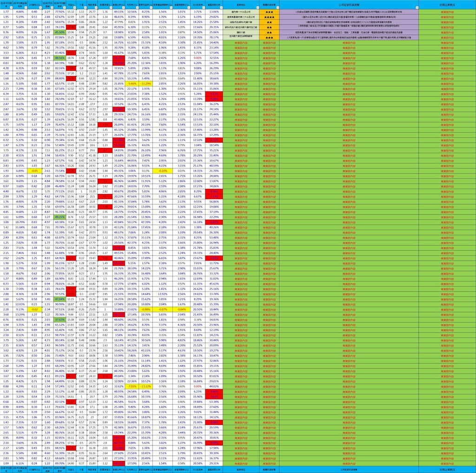Select the green cell showing 47.04%
Screen dimensions: 476x473
(60, 299)
